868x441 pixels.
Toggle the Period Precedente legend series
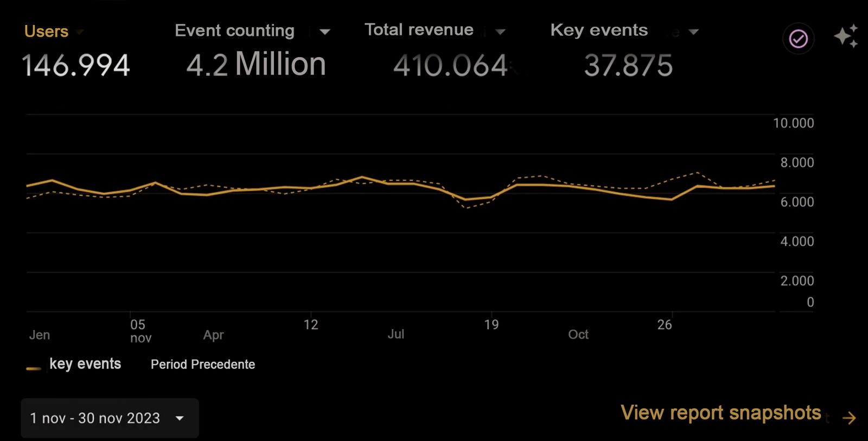[x=202, y=364]
